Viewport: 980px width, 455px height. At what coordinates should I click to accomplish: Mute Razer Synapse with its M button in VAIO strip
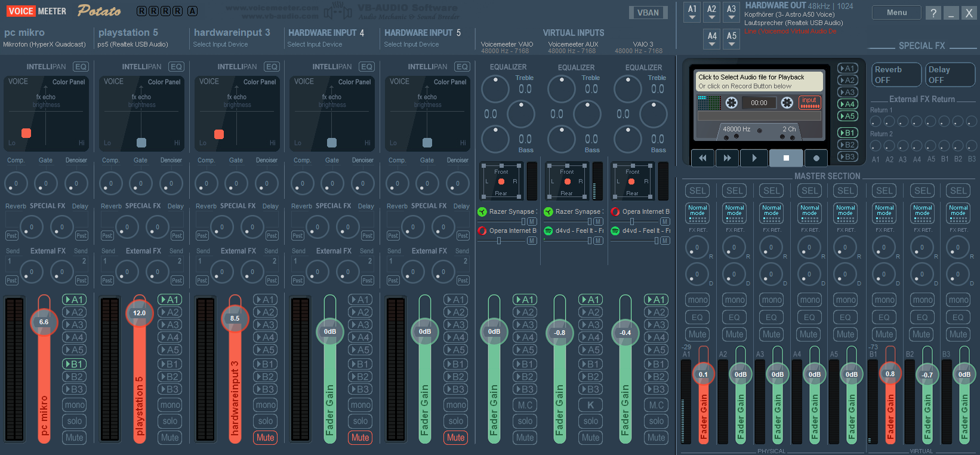coord(532,222)
